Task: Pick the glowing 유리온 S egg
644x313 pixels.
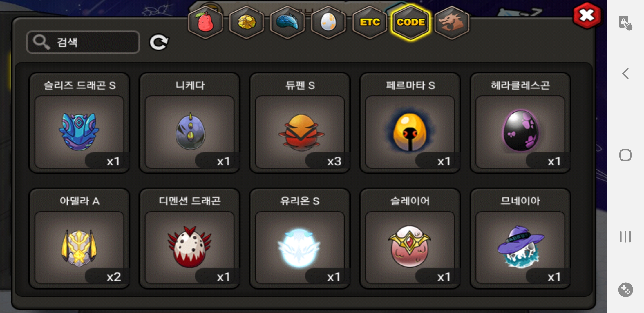Action: pyautogui.click(x=300, y=239)
